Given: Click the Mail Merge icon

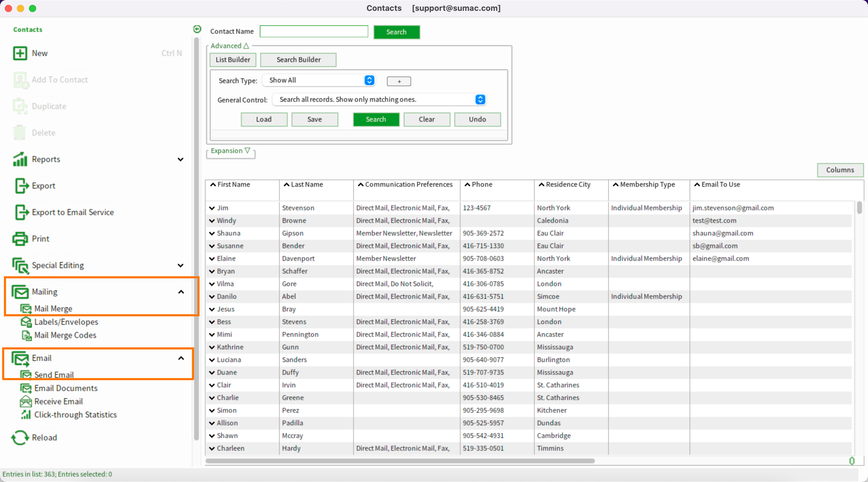Looking at the screenshot, I should [x=26, y=308].
